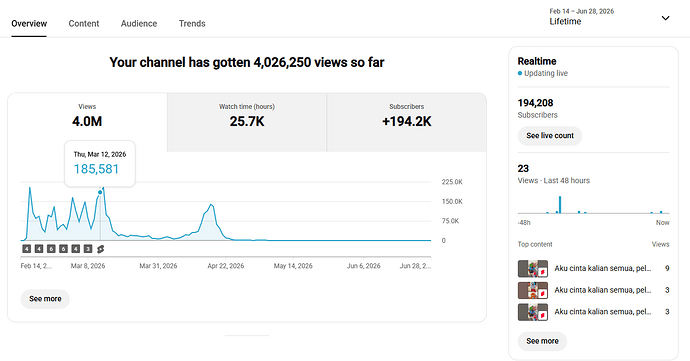
Task: Click the Shorts icon marker below the chart
Action: pos(100,249)
